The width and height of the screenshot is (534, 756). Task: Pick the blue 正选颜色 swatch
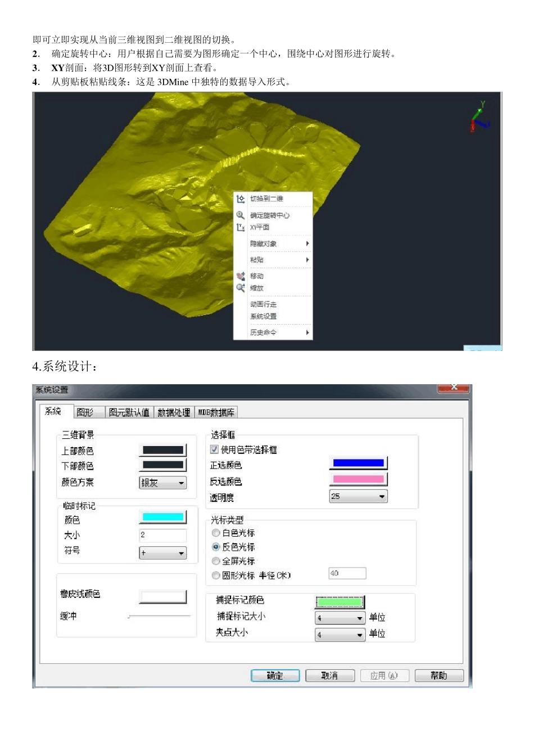pyautogui.click(x=358, y=463)
